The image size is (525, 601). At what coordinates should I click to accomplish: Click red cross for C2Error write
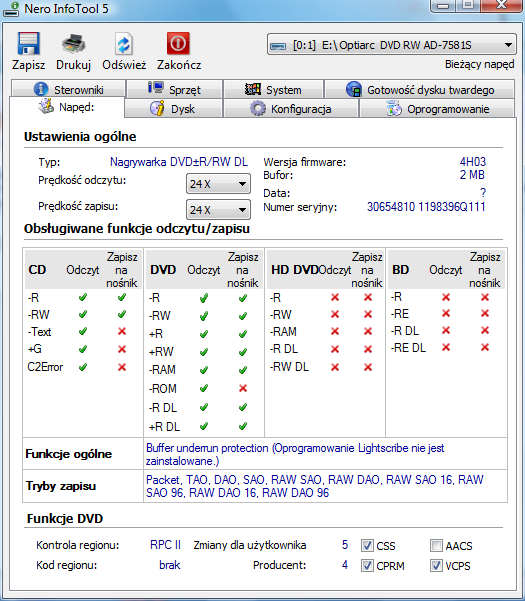click(122, 367)
